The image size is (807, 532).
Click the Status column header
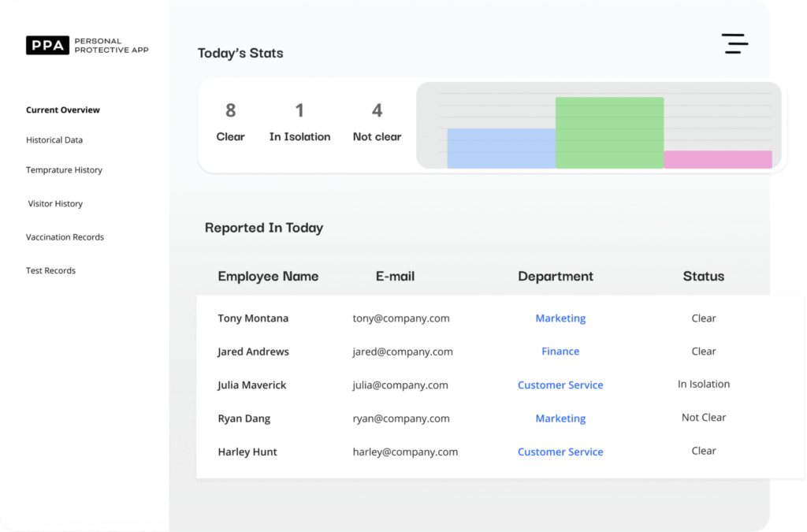(703, 277)
